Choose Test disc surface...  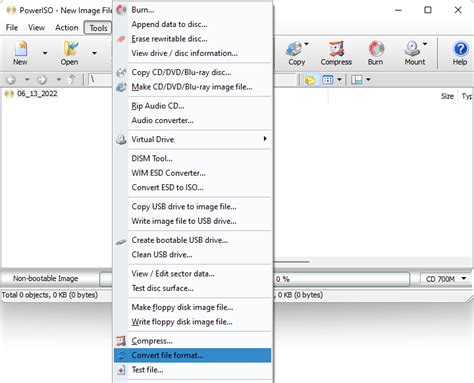193,288
